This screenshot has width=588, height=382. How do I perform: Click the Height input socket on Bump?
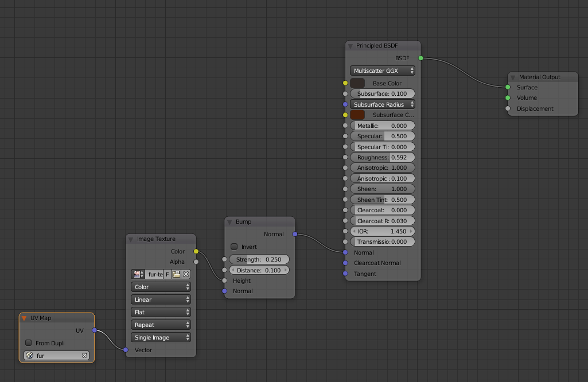225,280
